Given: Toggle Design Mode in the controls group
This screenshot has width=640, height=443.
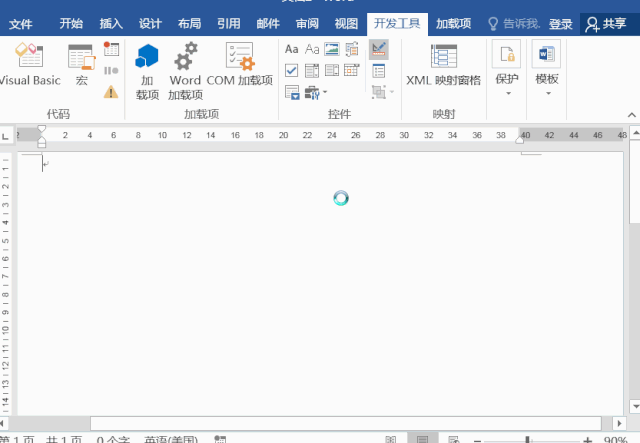Looking at the screenshot, I should tap(379, 49).
